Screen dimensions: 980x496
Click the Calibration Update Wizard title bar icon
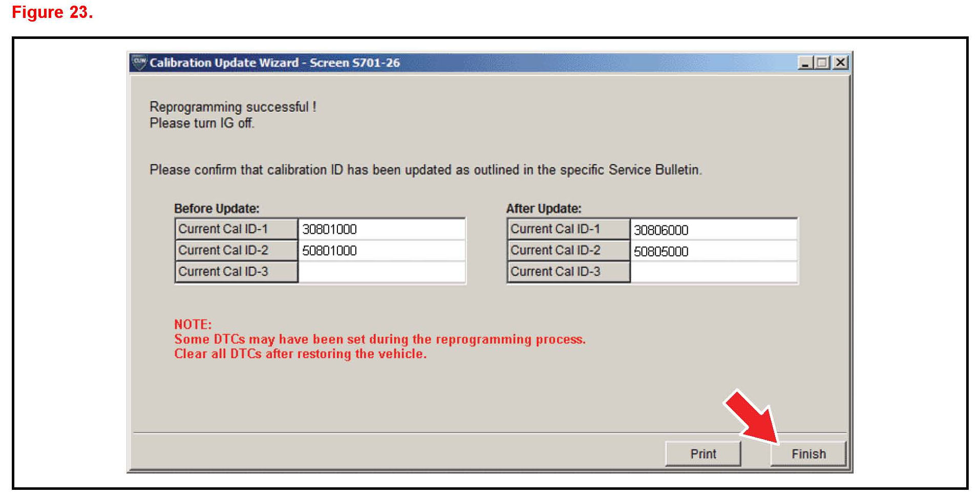[x=139, y=63]
